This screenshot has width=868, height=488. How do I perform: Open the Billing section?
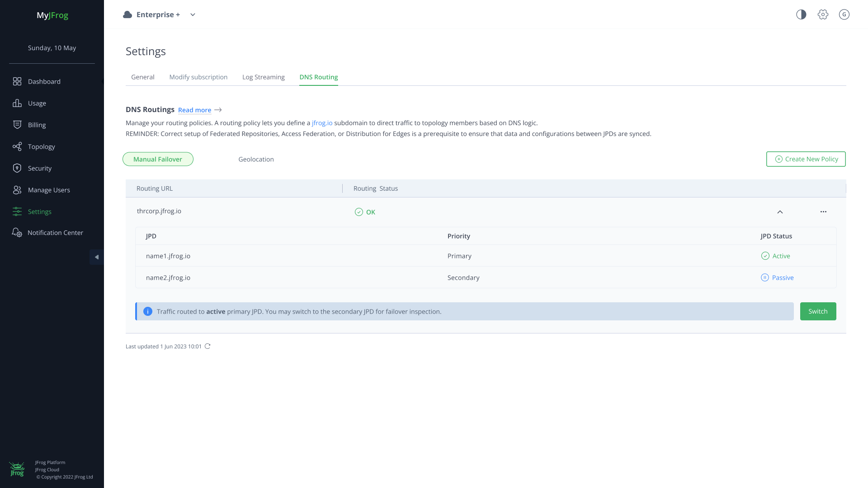[x=37, y=125]
